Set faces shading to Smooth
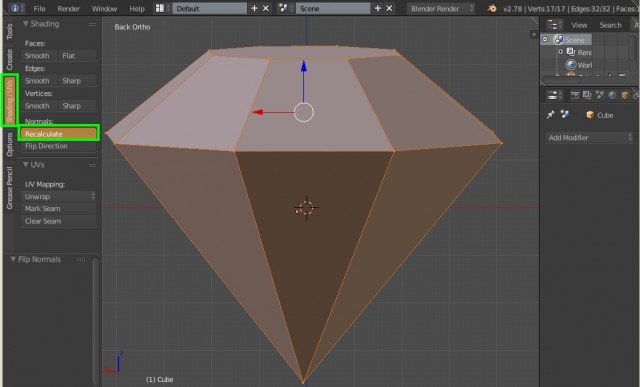The width and height of the screenshot is (640, 387). point(40,56)
